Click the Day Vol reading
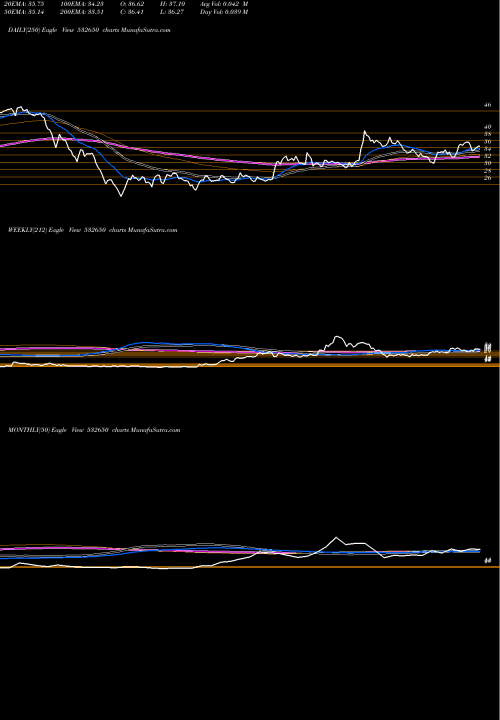This screenshot has width=500, height=720. click(224, 12)
